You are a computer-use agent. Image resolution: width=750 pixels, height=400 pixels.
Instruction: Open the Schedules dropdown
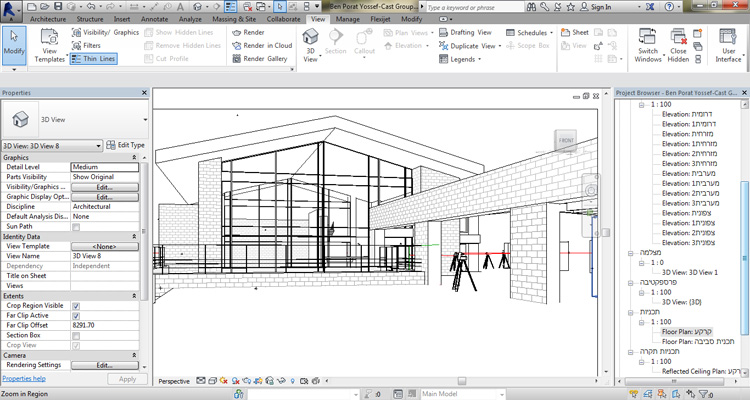coord(551,33)
